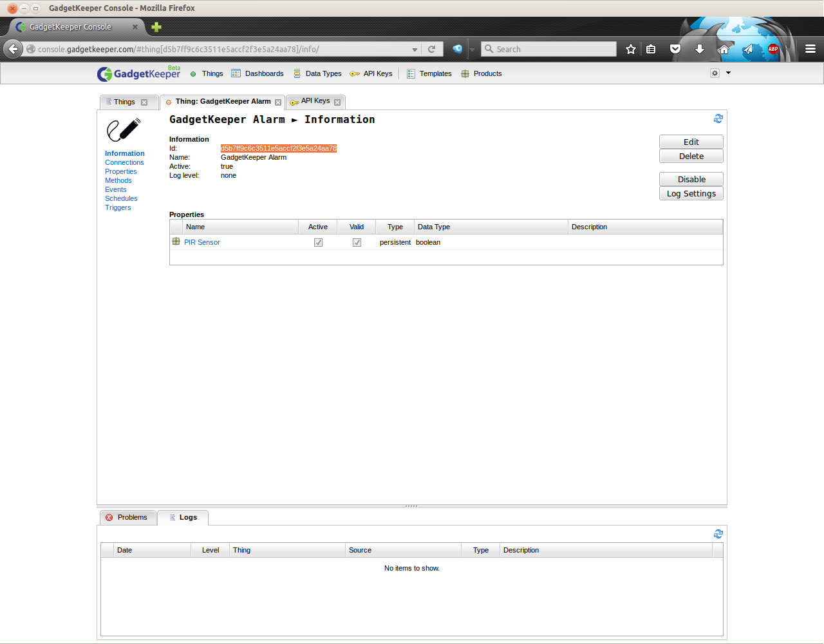Open the Events sidebar link
This screenshot has height=644, width=824.
(116, 189)
